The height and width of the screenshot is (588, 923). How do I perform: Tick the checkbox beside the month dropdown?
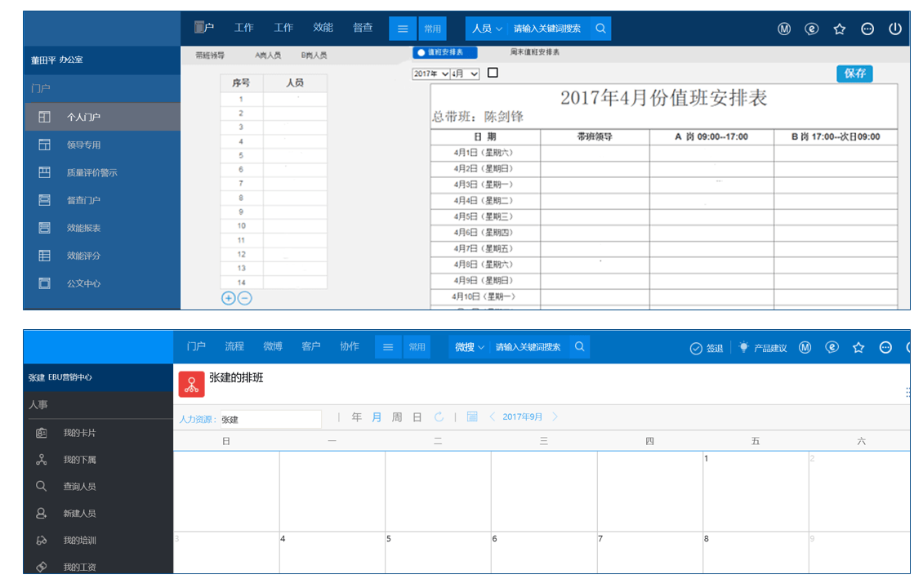coord(493,73)
